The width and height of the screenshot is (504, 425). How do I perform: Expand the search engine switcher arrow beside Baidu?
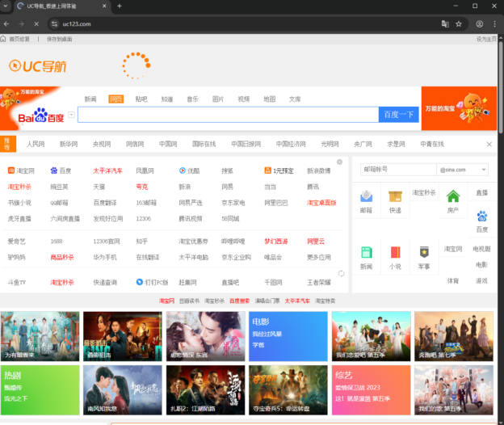[x=71, y=116]
